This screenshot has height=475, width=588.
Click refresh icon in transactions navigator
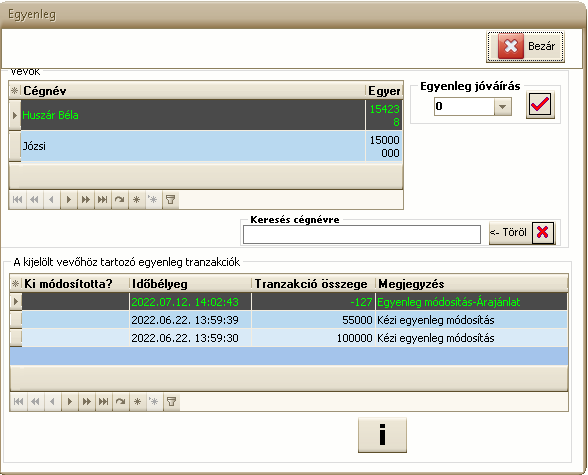[x=121, y=402]
